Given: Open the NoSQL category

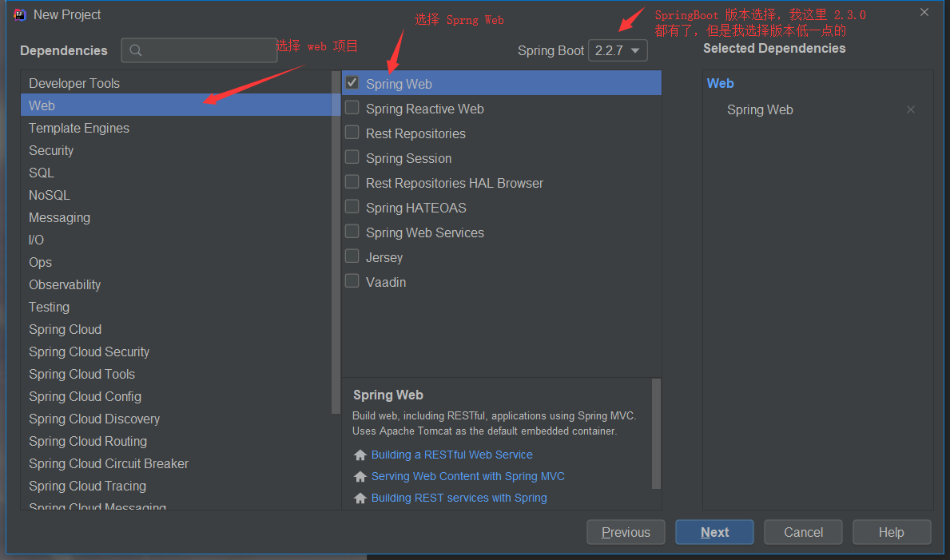Looking at the screenshot, I should coord(176,195).
